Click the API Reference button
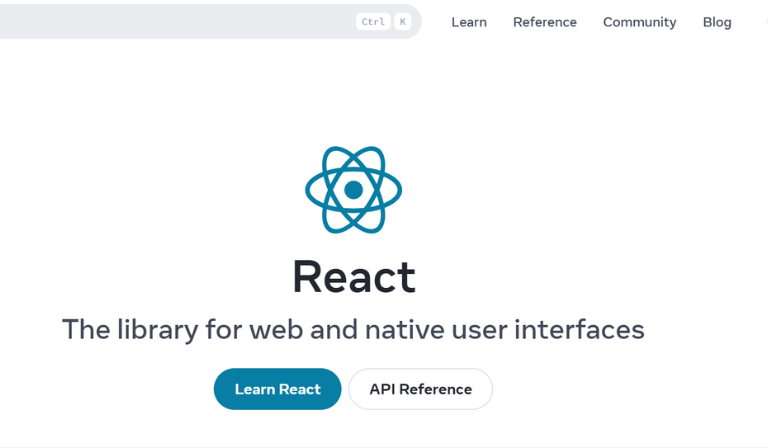This screenshot has height=448, width=768. coord(420,389)
